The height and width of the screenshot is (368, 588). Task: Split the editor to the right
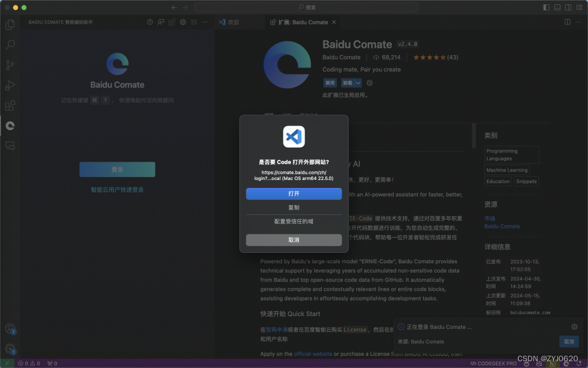(567, 22)
